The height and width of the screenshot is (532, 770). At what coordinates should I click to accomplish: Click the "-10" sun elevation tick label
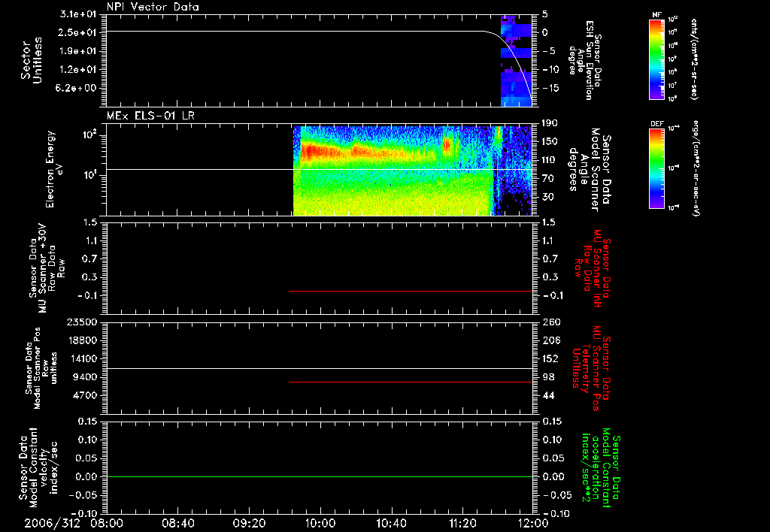551,70
